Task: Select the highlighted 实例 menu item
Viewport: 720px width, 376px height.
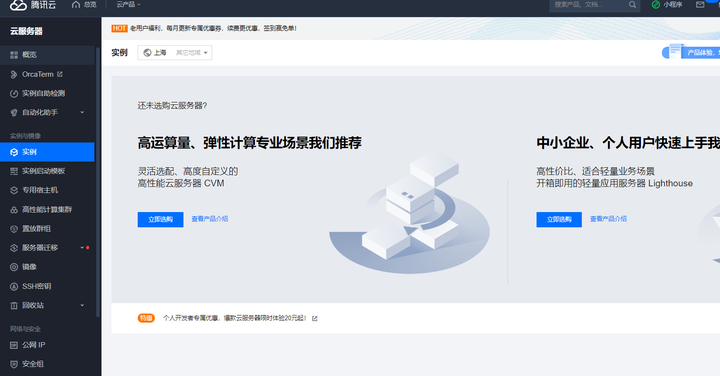Action: click(x=47, y=152)
